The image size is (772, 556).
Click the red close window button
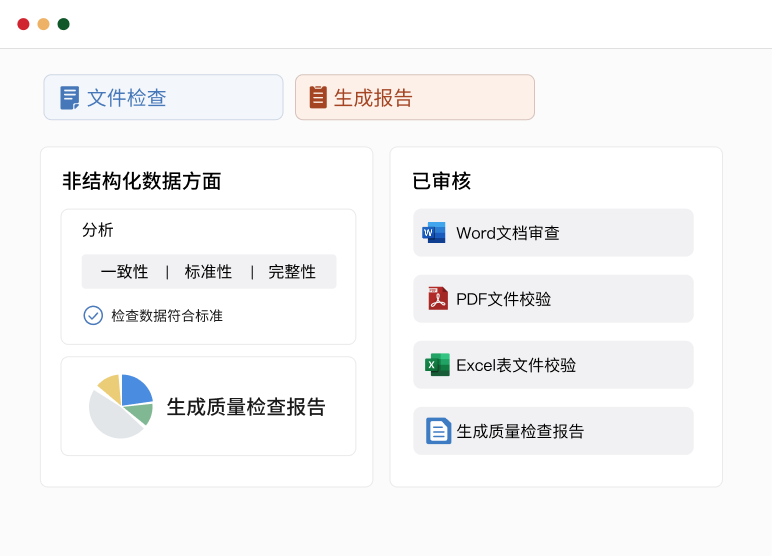pos(23,24)
